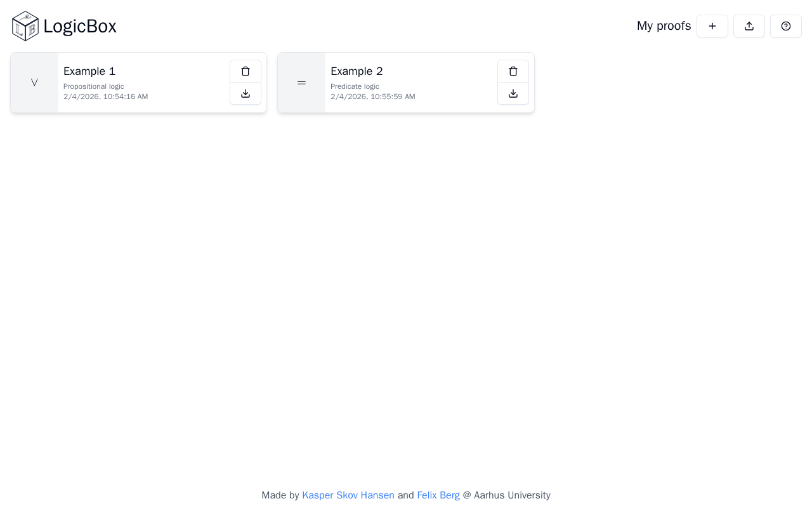Click Example 2 equals symbol thumbnail
Image resolution: width=812 pixels, height=508 pixels.
(x=301, y=83)
